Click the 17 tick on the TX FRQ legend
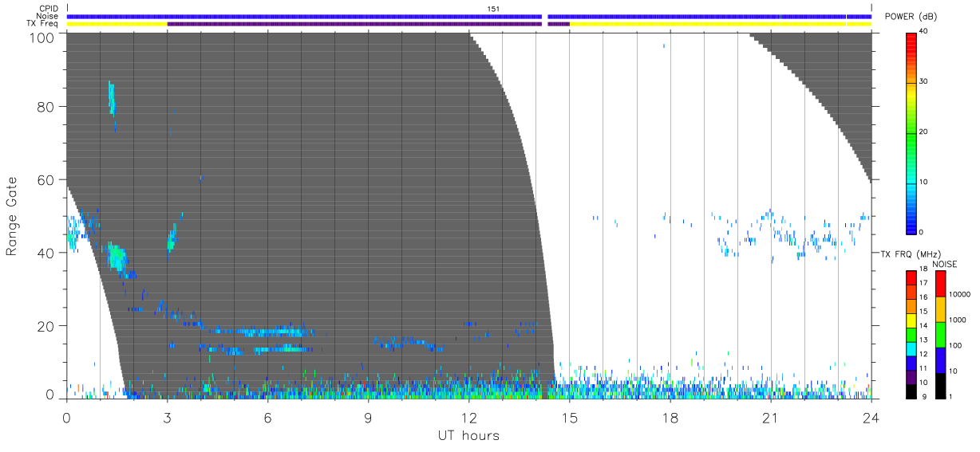 pos(923,283)
